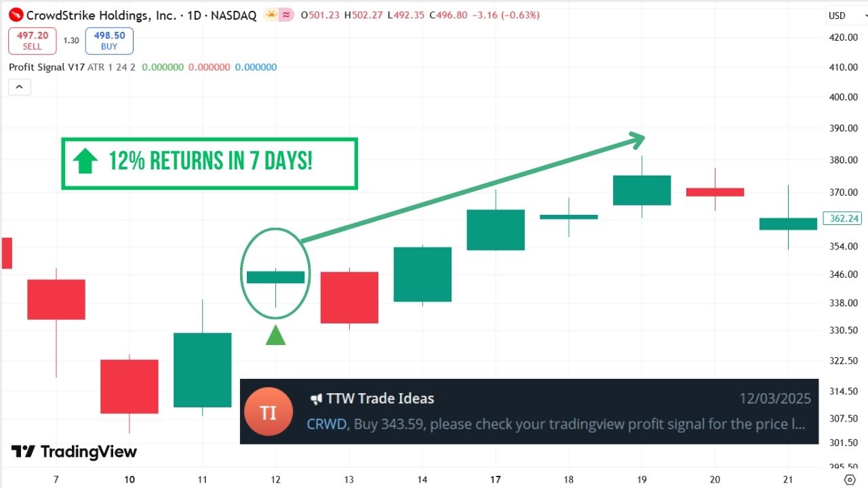868x488 pixels.
Task: Click the 362.24 current price label
Action: tap(844, 218)
